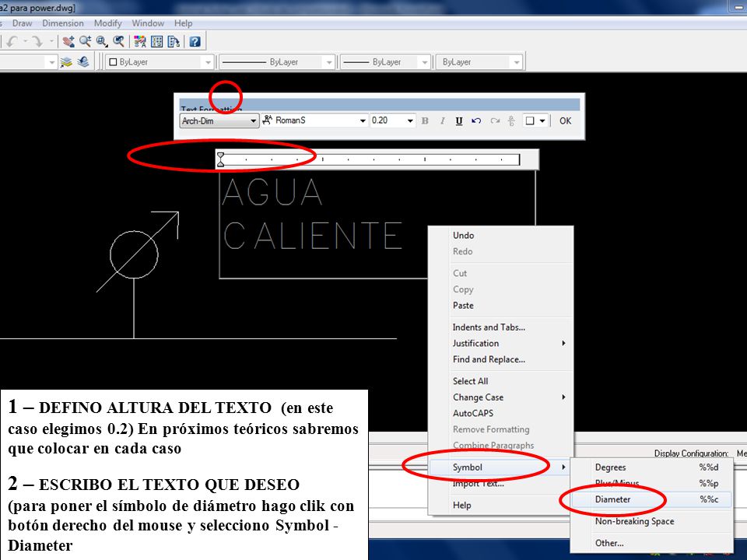Click the Stack fraction icon
747x560 pixels.
(511, 121)
